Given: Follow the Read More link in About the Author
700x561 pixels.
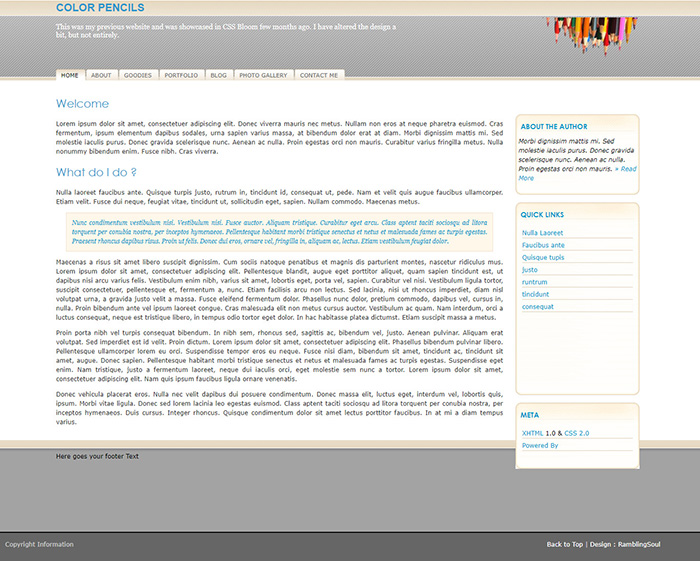Looking at the screenshot, I should coord(576,174).
